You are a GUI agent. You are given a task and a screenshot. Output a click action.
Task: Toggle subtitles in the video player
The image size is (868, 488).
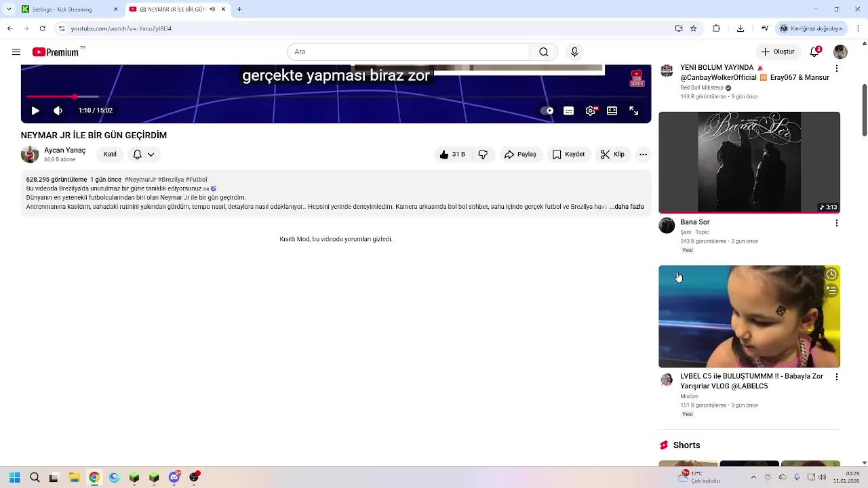[569, 110]
